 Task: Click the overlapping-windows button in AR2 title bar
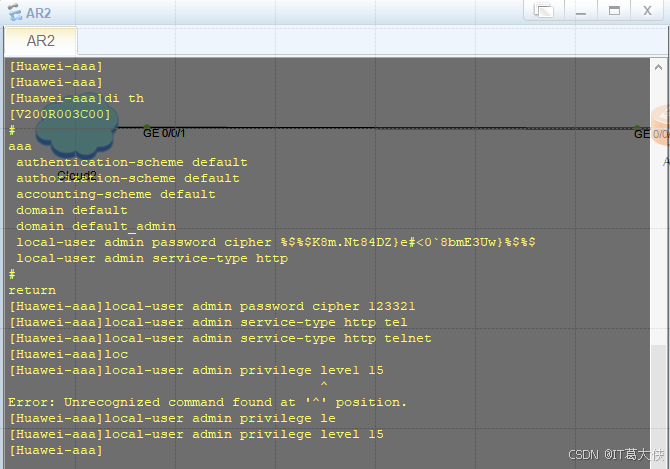click(x=544, y=10)
